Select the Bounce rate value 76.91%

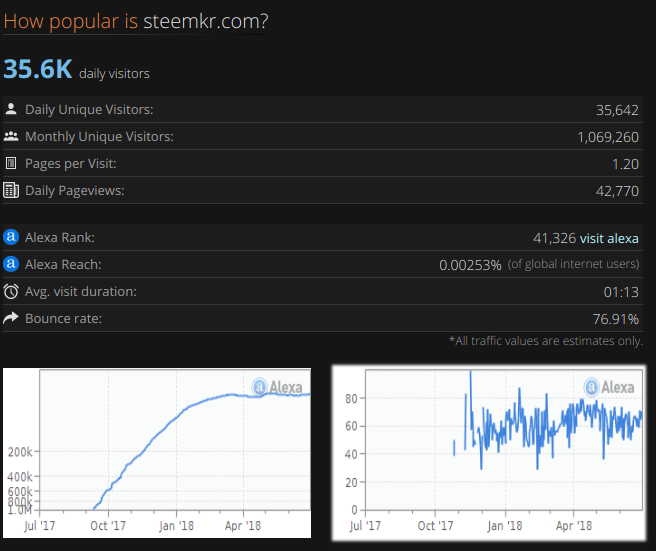pos(615,319)
